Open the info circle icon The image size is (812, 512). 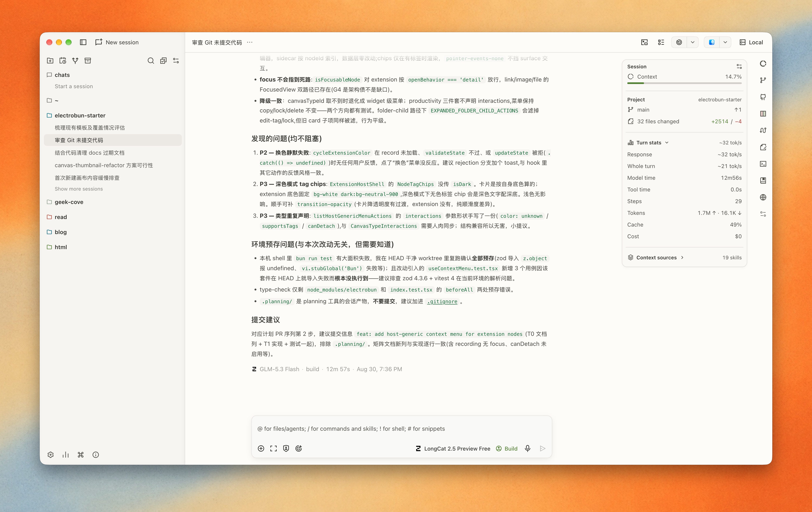coord(96,455)
